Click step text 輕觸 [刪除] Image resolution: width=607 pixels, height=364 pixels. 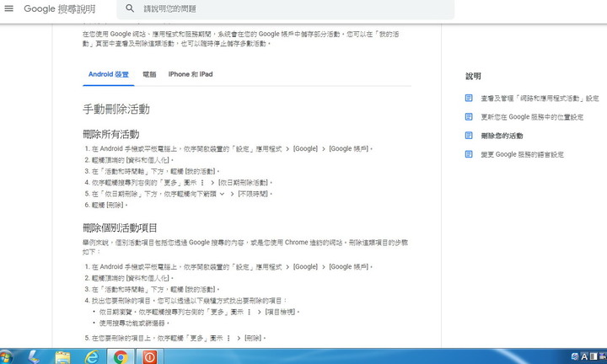coord(110,205)
